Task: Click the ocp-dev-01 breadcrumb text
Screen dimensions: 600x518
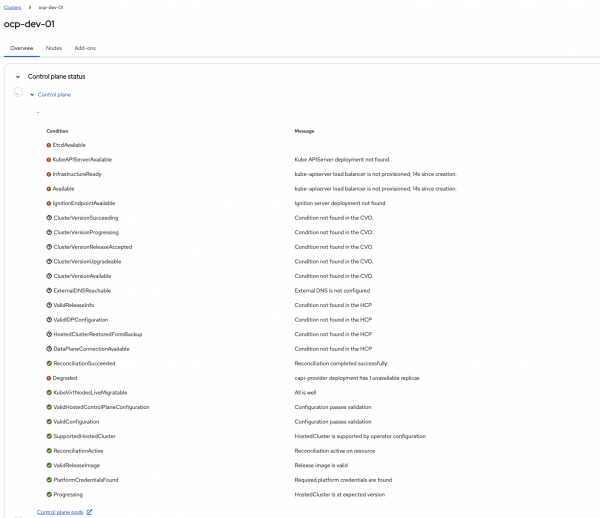Action: 51,7
